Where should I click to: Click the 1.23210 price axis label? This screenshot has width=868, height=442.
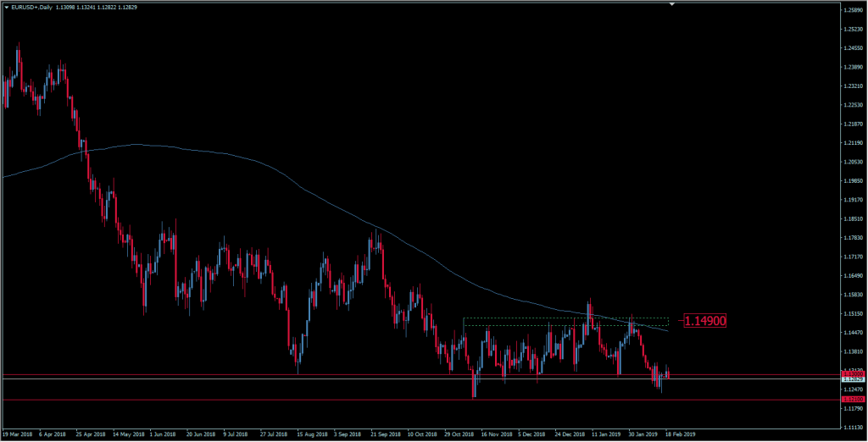tap(854, 86)
